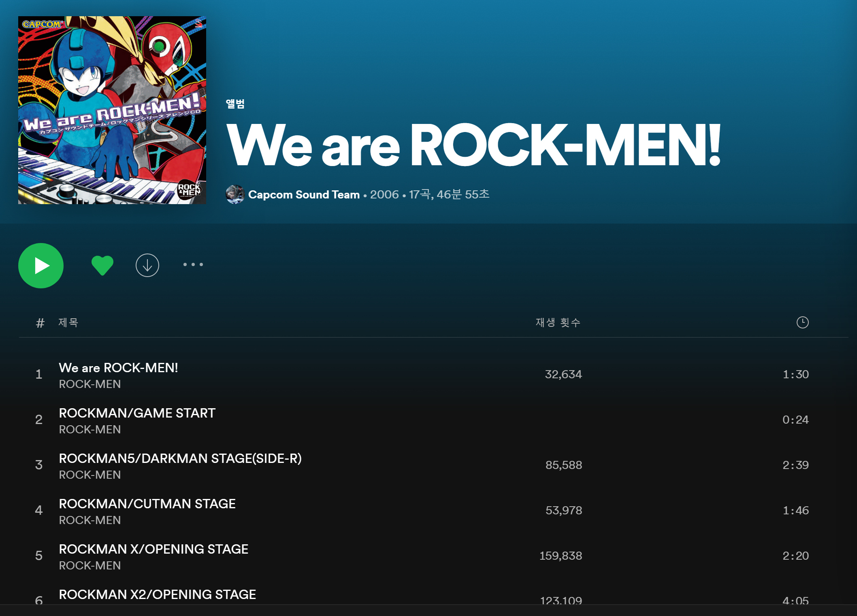
Task: Select track ROCKMAN X2/OPENING STAGE
Action: click(157, 594)
